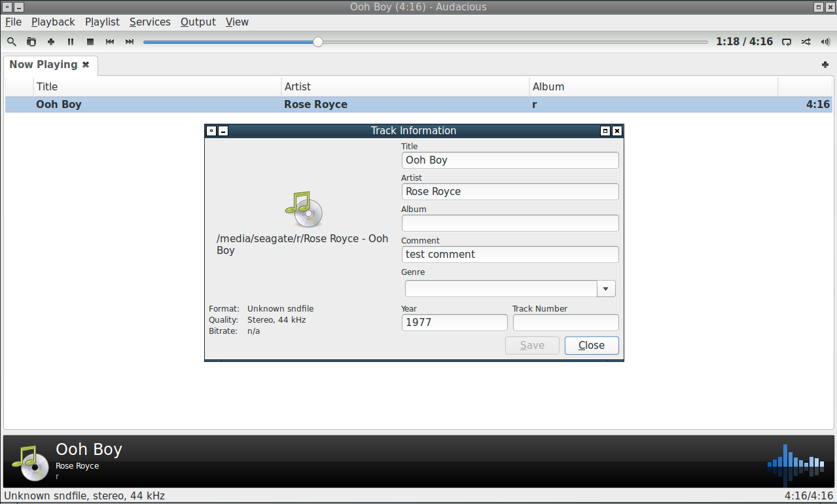Screen dimensions: 837x504
Task: Click the Year field showing 1977
Action: pos(454,323)
